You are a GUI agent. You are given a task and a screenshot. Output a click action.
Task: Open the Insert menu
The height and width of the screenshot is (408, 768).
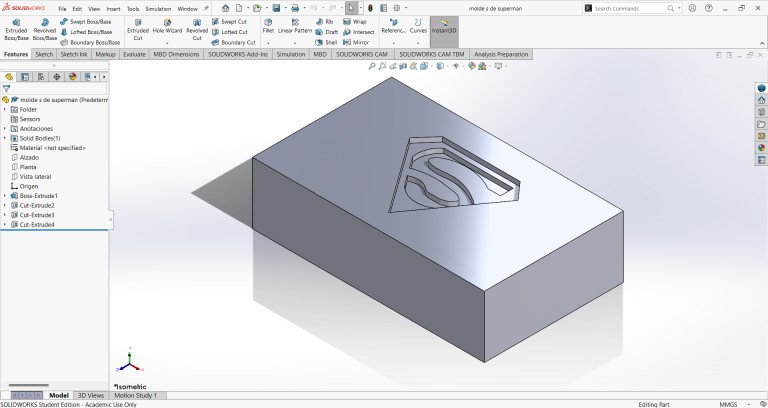click(113, 9)
